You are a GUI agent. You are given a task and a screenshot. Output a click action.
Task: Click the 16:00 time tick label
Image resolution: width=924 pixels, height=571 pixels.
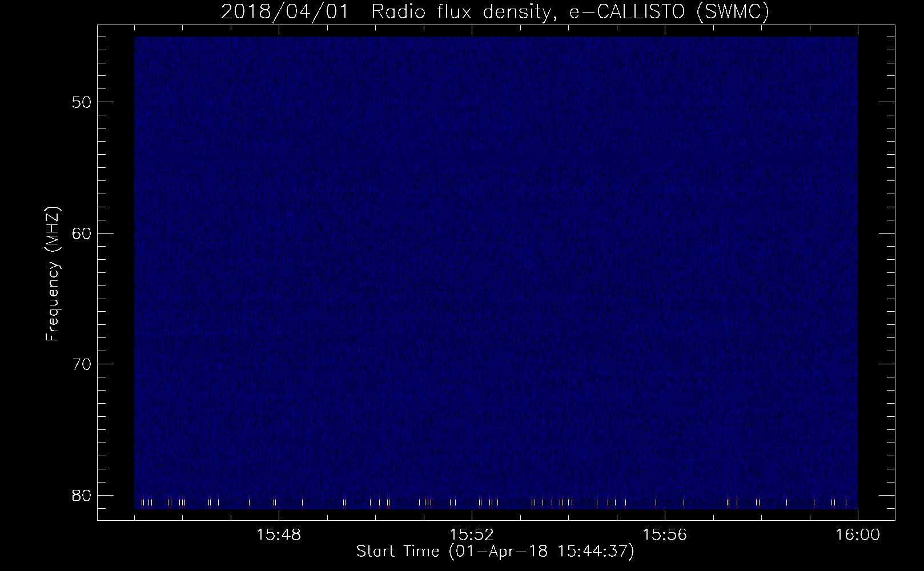pyautogui.click(x=858, y=535)
